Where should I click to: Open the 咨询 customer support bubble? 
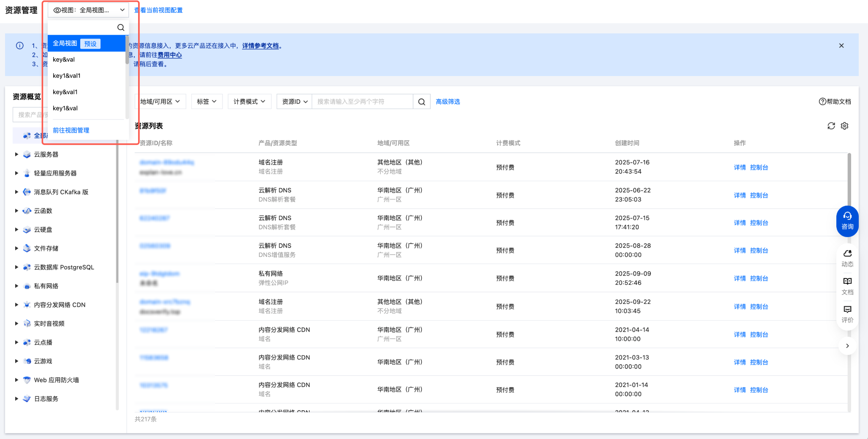tap(847, 221)
